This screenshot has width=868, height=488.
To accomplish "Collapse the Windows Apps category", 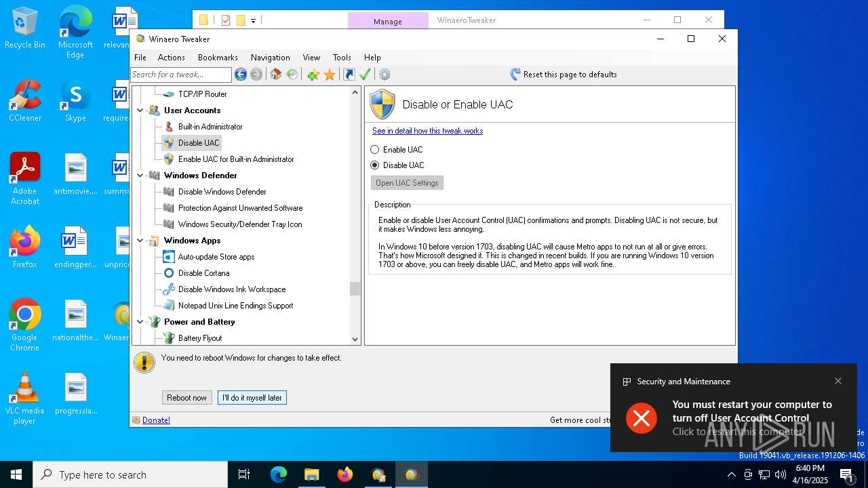I will [x=140, y=241].
